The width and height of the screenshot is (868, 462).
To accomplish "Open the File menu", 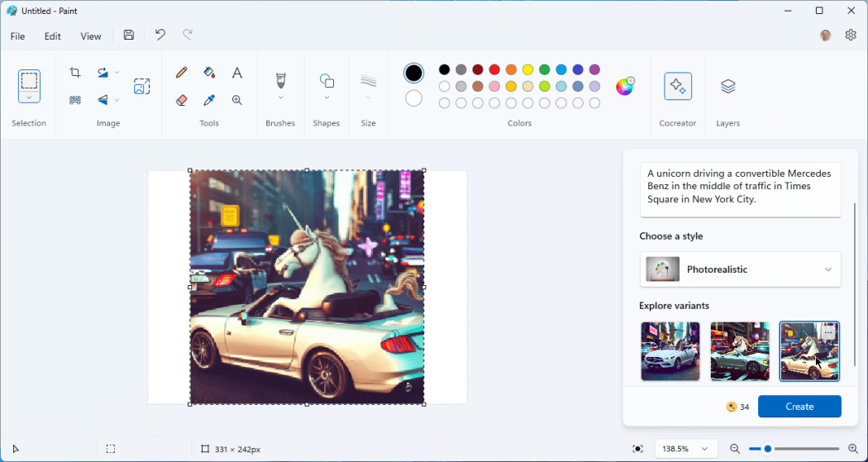I will pos(17,36).
